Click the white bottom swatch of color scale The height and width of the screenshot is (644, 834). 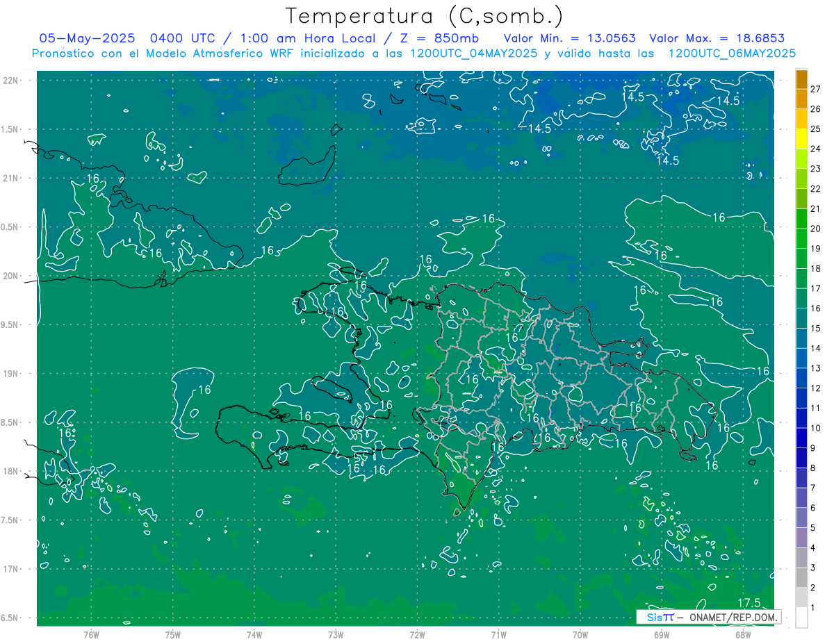[x=801, y=618]
